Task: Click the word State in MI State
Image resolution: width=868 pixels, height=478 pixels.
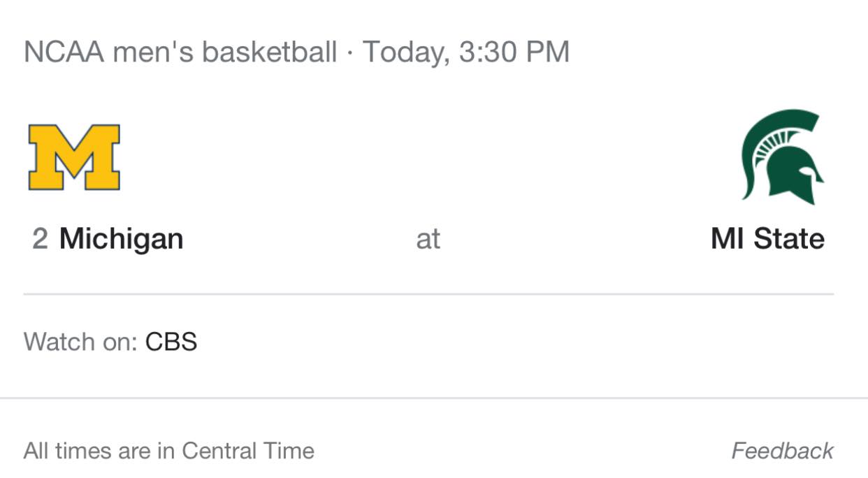Action: point(789,239)
